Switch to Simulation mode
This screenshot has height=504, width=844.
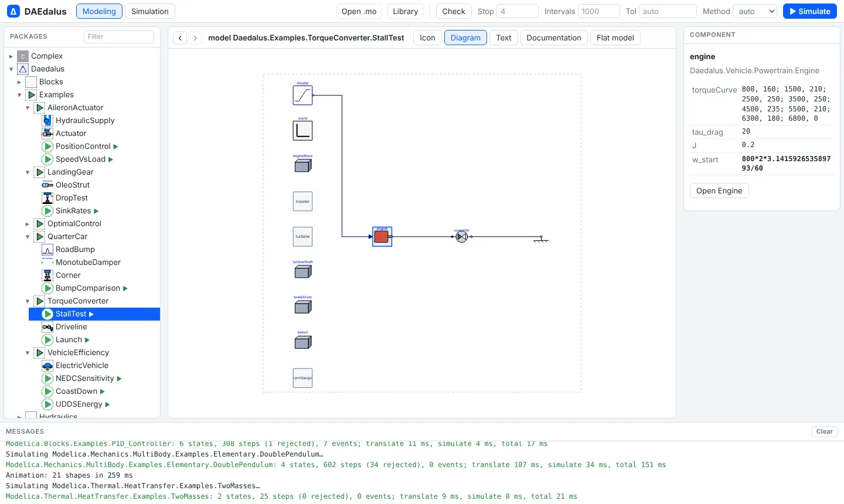150,11
